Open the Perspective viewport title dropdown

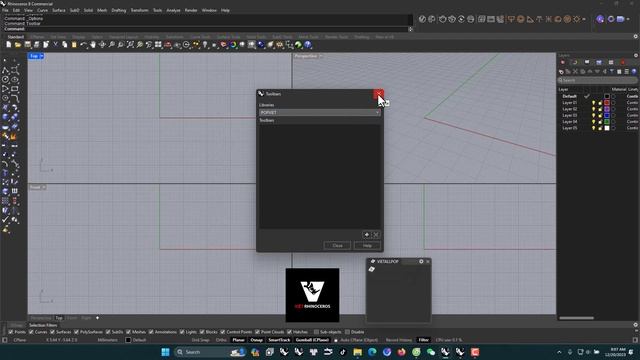321,56
